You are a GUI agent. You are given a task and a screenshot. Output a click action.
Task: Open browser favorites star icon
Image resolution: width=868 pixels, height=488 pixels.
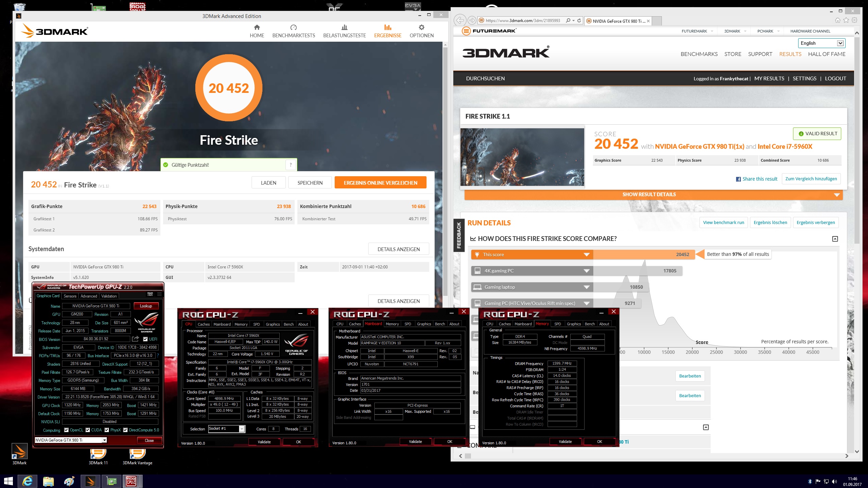pos(846,20)
